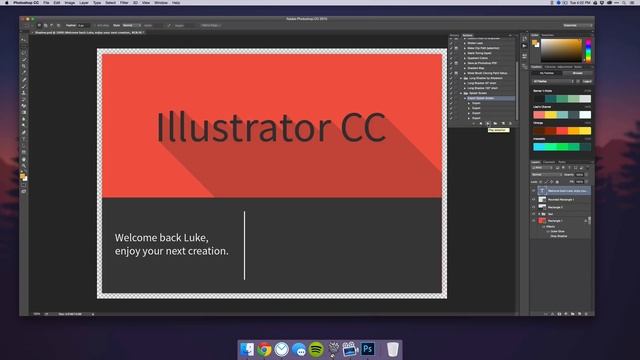Click the Feather value field
Screen dimensions: 640x360
click(83, 25)
